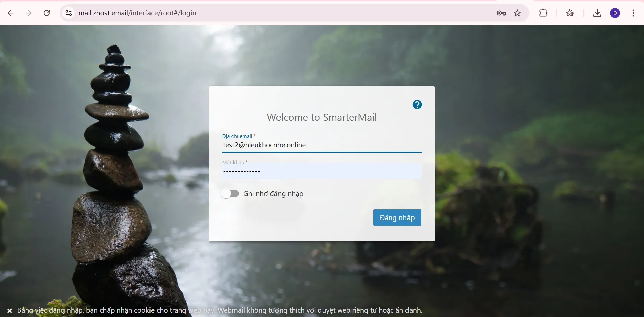Bookmark this page with the star
The height and width of the screenshot is (317, 644).
coord(517,13)
